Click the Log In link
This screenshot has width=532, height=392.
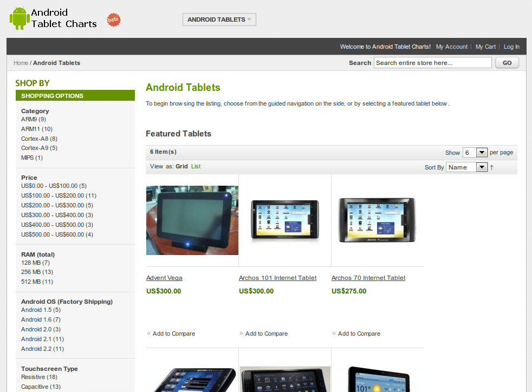511,47
